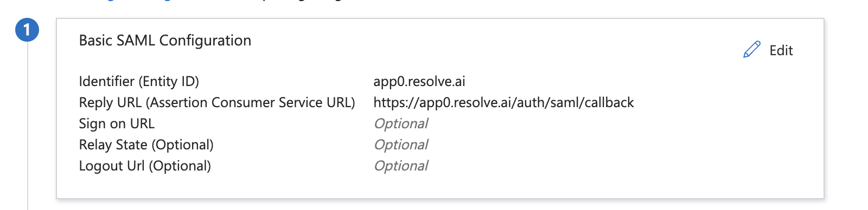Select the Identifier (Entity ID) label
The image size is (868, 210).
(139, 82)
